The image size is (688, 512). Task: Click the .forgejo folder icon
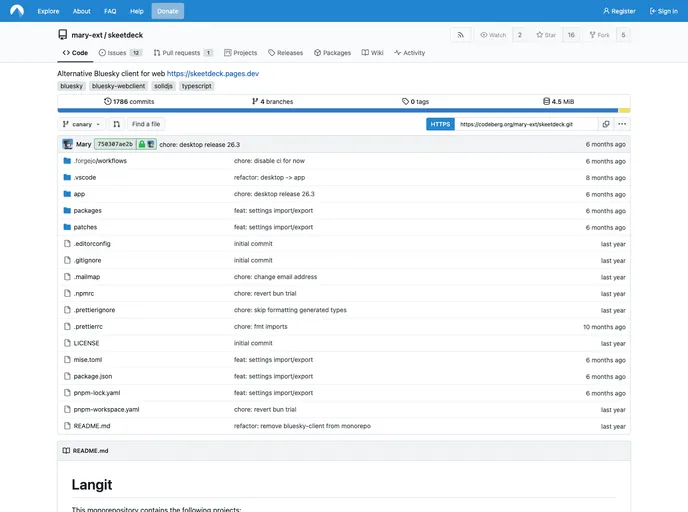click(x=67, y=161)
